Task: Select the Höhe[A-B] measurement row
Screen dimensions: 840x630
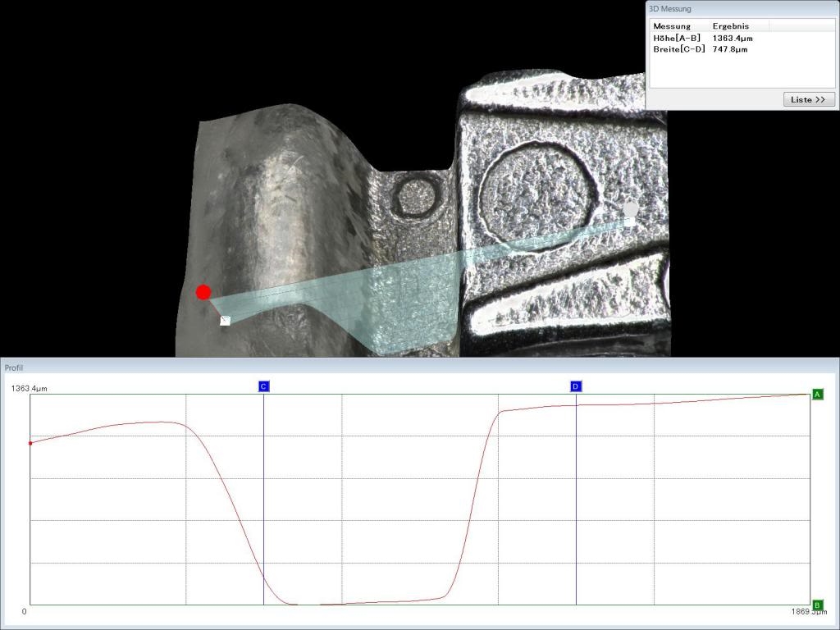Action: coord(677,38)
